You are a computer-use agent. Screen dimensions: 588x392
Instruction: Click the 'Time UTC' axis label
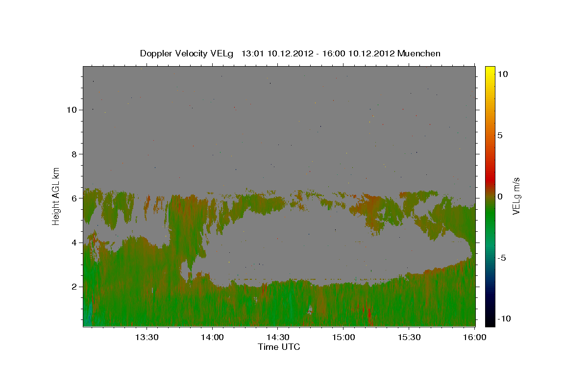(x=279, y=347)
